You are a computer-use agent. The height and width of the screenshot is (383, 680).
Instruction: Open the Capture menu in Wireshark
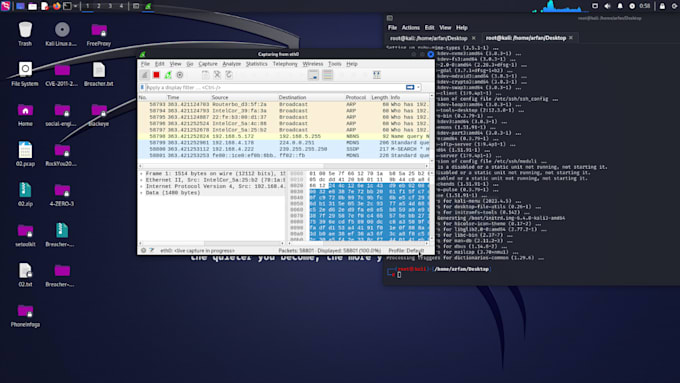coord(208,64)
